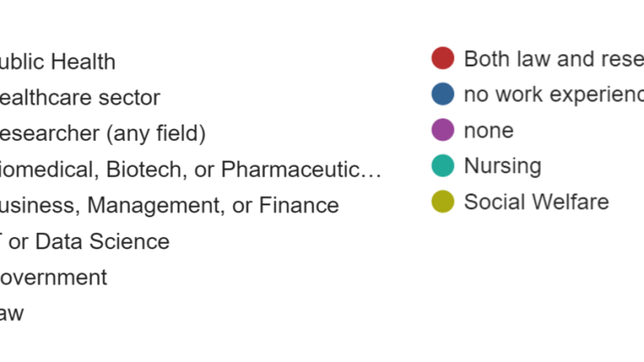Choose the Healthcare sector legend entry
Image resolution: width=644 pixels, height=362 pixels.
(80, 98)
